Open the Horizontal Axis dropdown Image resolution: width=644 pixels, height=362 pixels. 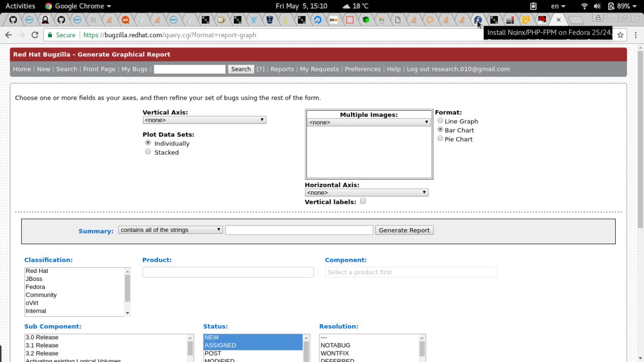[366, 192]
